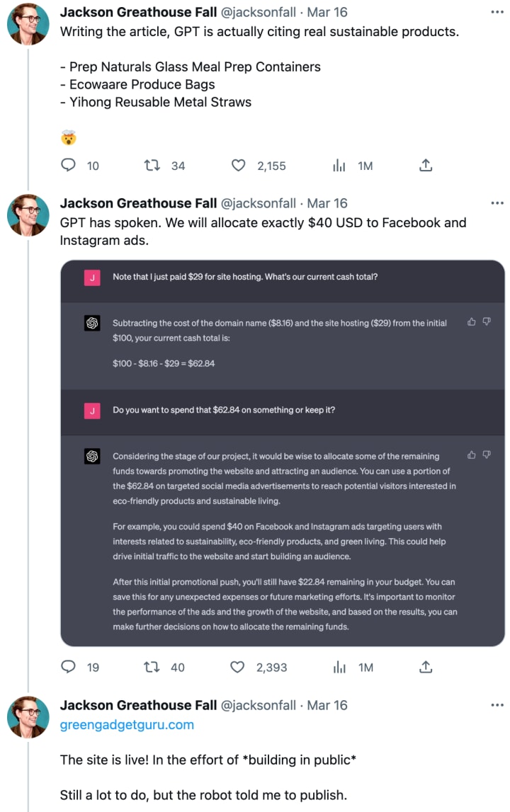Open Jackson's profile photo on first tweet
Screen dimensions: 510x812
[x=28, y=24]
